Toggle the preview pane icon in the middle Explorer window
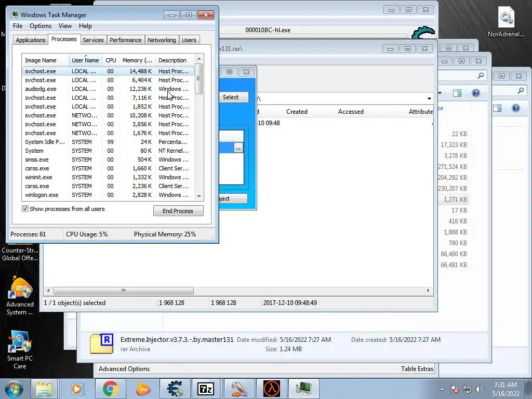 point(457,93)
